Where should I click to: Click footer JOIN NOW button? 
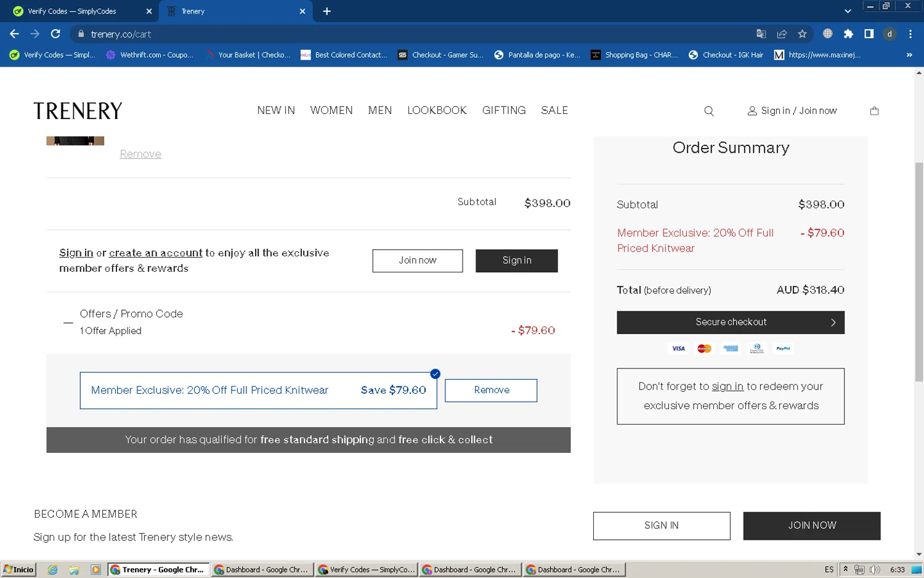812,526
